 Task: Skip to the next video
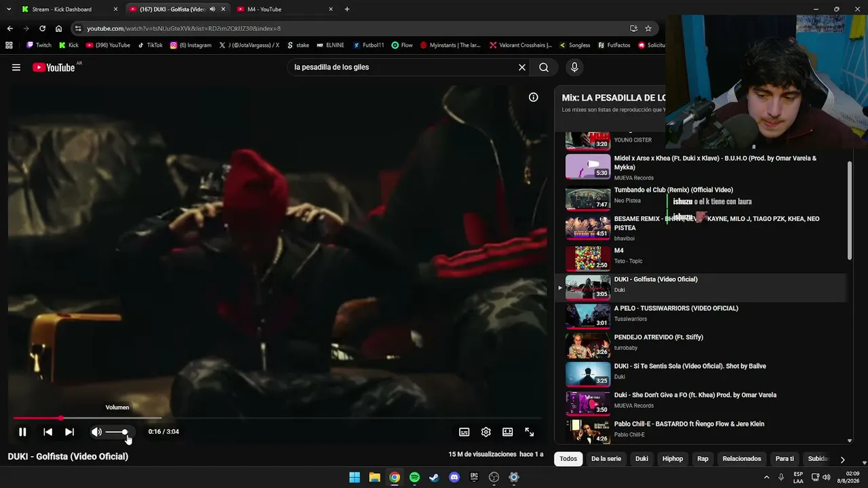[x=69, y=432]
